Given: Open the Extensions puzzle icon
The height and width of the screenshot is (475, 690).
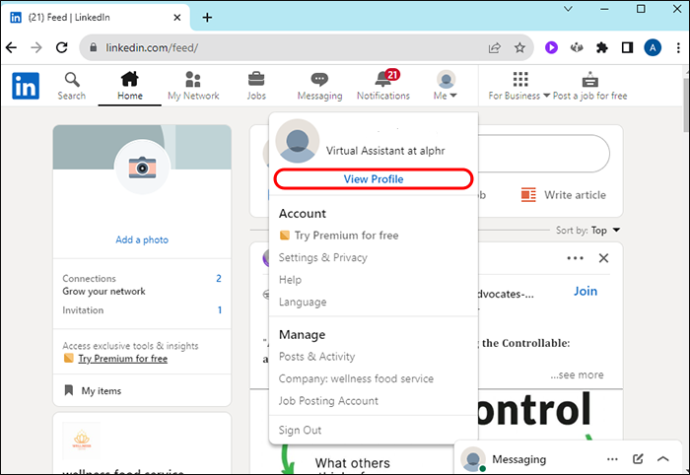Looking at the screenshot, I should [x=602, y=48].
